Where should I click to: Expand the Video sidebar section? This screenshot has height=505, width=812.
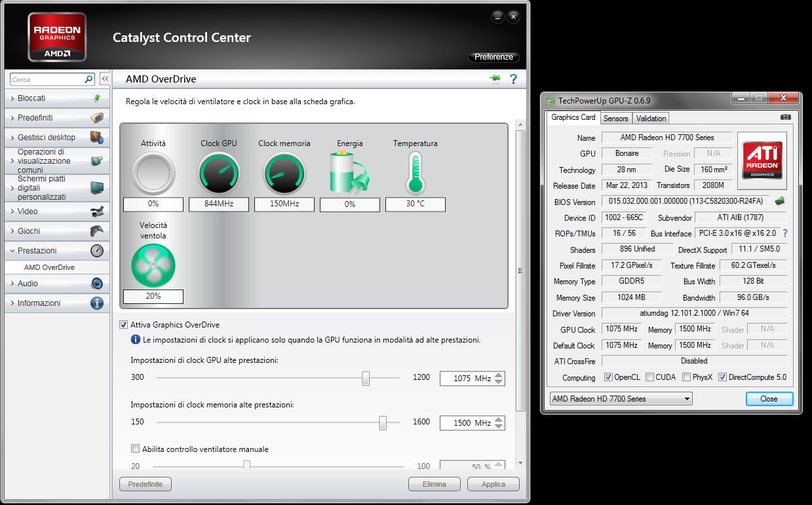tap(56, 211)
